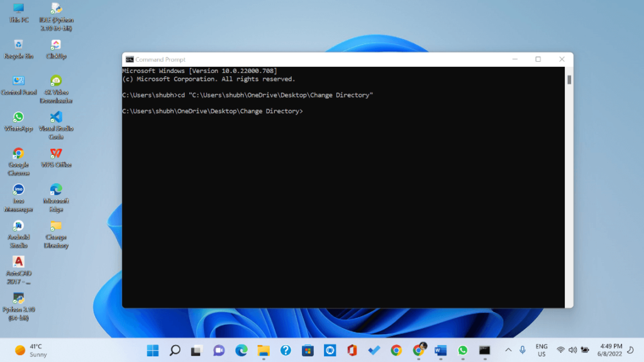Select the Imo Messenger desktop icon
644x362 pixels.
(x=18, y=198)
